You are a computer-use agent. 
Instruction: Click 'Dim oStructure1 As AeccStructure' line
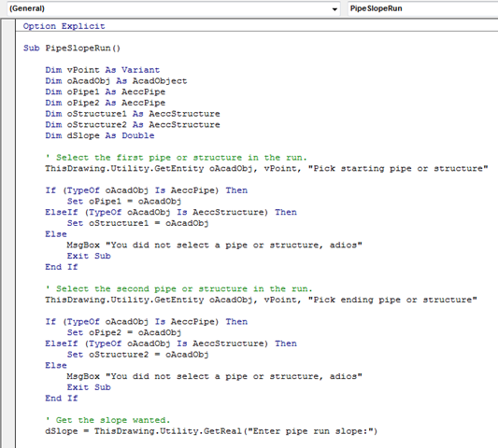tap(133, 114)
